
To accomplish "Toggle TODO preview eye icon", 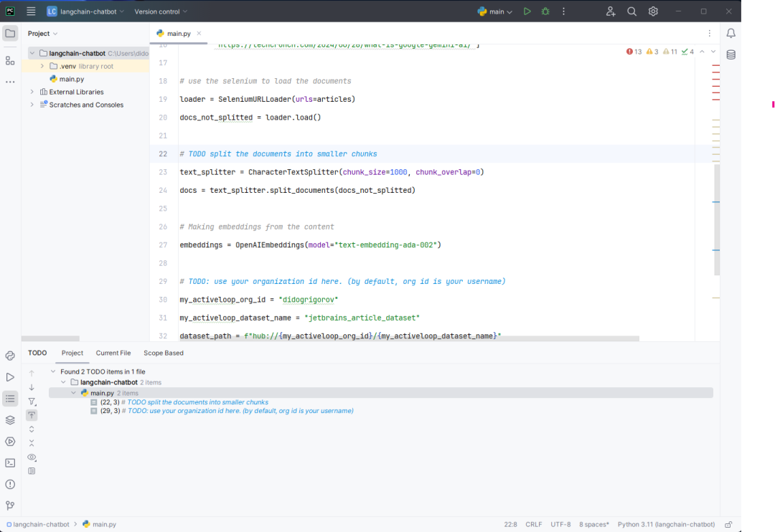I will [32, 457].
